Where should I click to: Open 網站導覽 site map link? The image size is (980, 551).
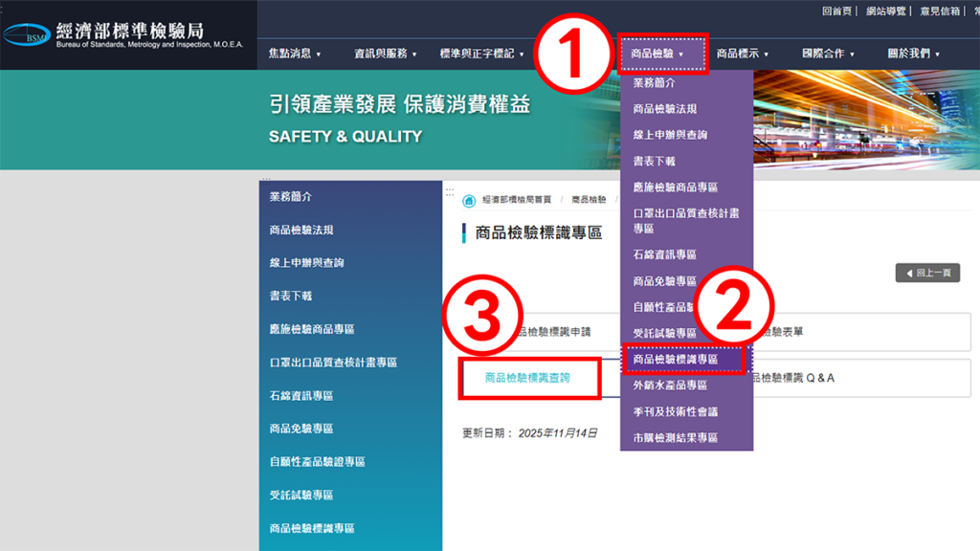885,11
